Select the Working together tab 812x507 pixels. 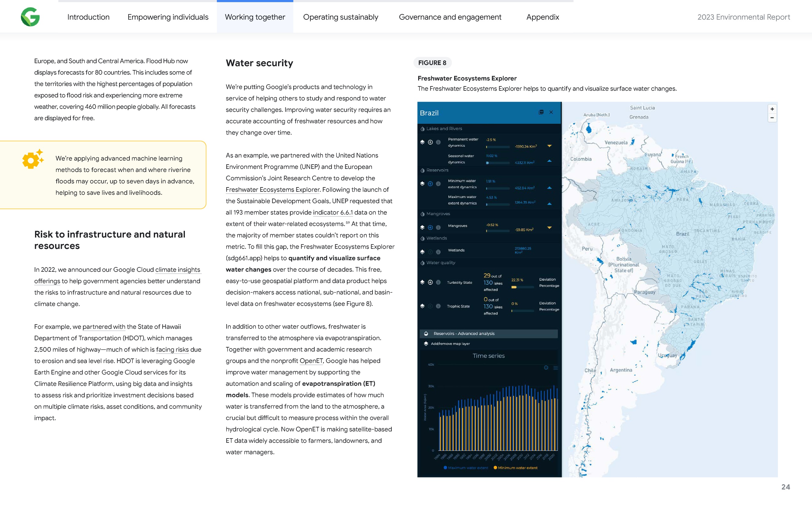pyautogui.click(x=255, y=17)
